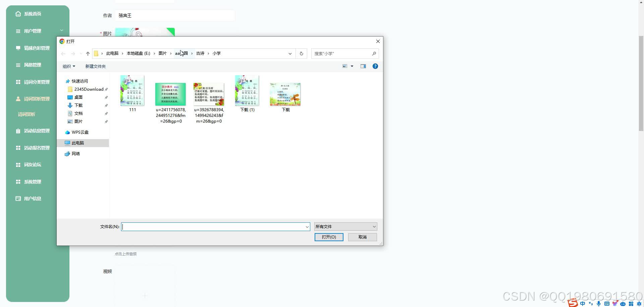Image resolution: width=644 pixels, height=307 pixels.
Task: Click 点击上传音频 upload link
Action: click(125, 254)
